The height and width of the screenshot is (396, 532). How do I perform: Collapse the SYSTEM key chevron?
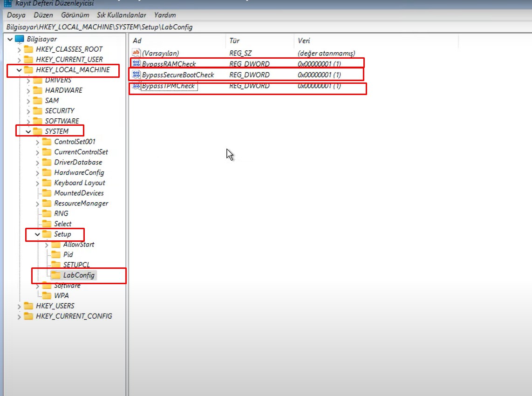28,131
